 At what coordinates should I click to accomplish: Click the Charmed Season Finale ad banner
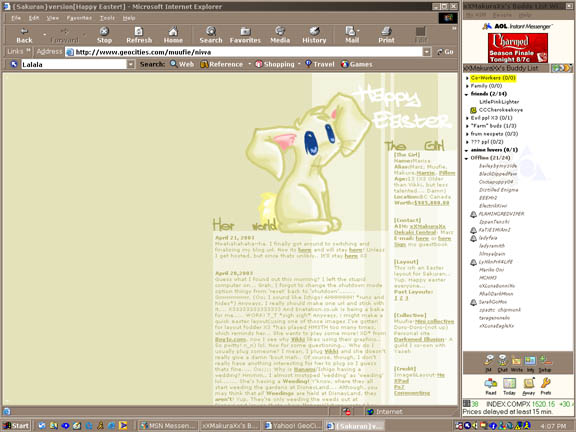coord(518,48)
